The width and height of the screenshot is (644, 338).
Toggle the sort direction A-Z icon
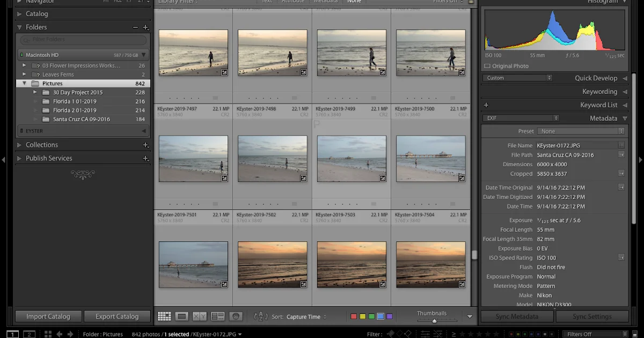point(261,317)
